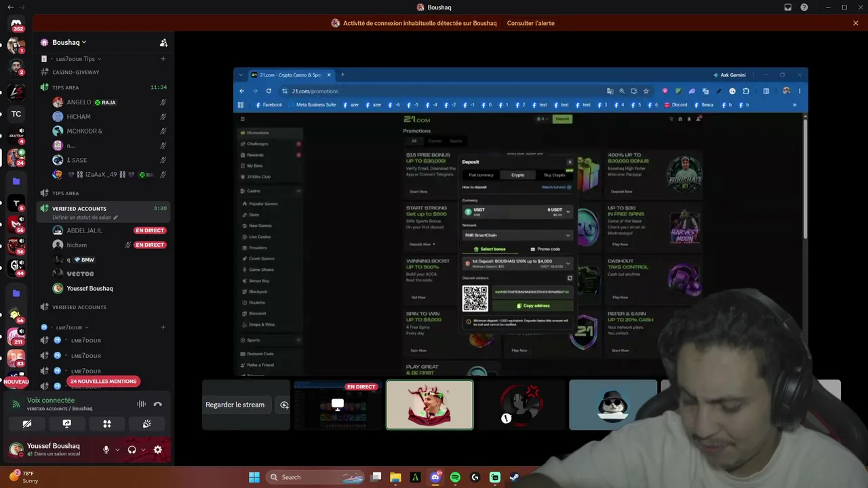This screenshot has height=488, width=868.
Task: Go back with Discord's back arrow
Action: pos(10,7)
